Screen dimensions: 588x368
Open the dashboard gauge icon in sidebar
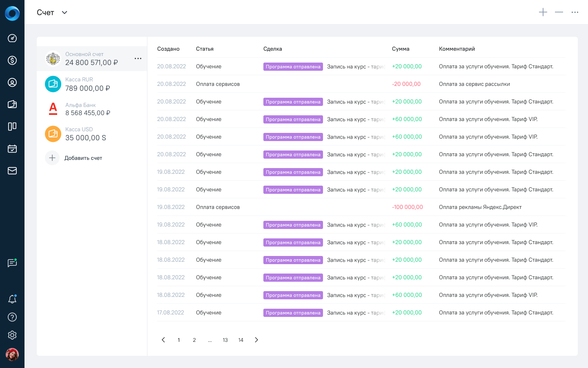click(12, 38)
